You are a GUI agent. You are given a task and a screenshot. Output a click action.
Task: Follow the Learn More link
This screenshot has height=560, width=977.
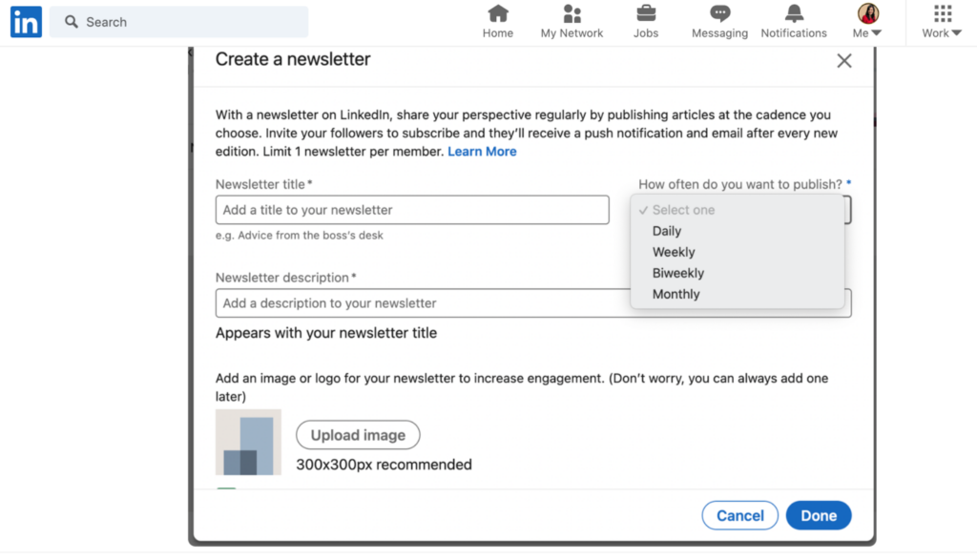482,152
